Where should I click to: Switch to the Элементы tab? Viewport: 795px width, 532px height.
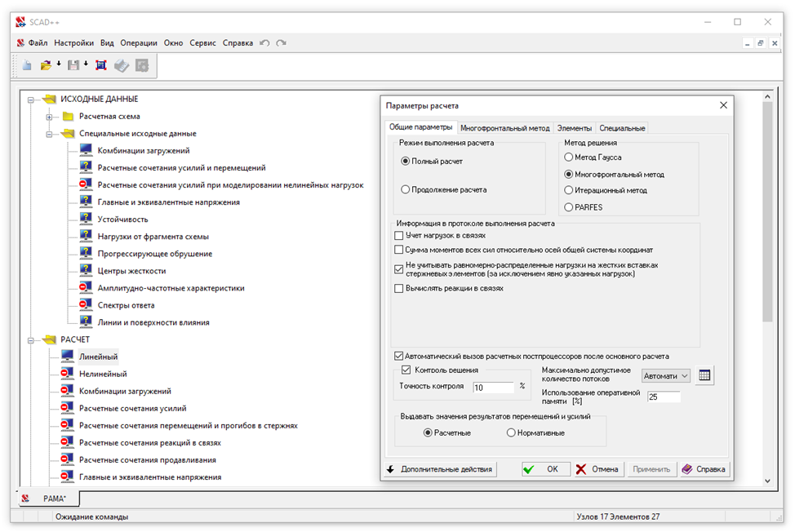coord(575,128)
